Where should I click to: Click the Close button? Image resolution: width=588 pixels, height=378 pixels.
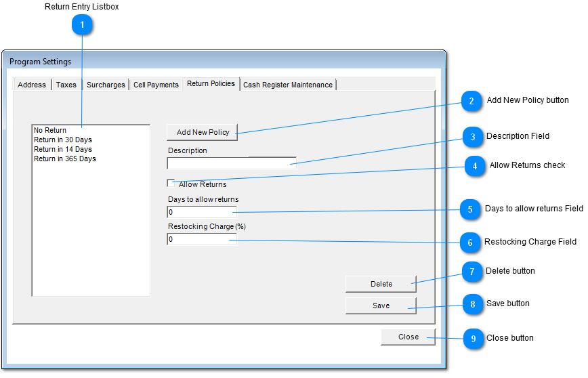(x=408, y=337)
